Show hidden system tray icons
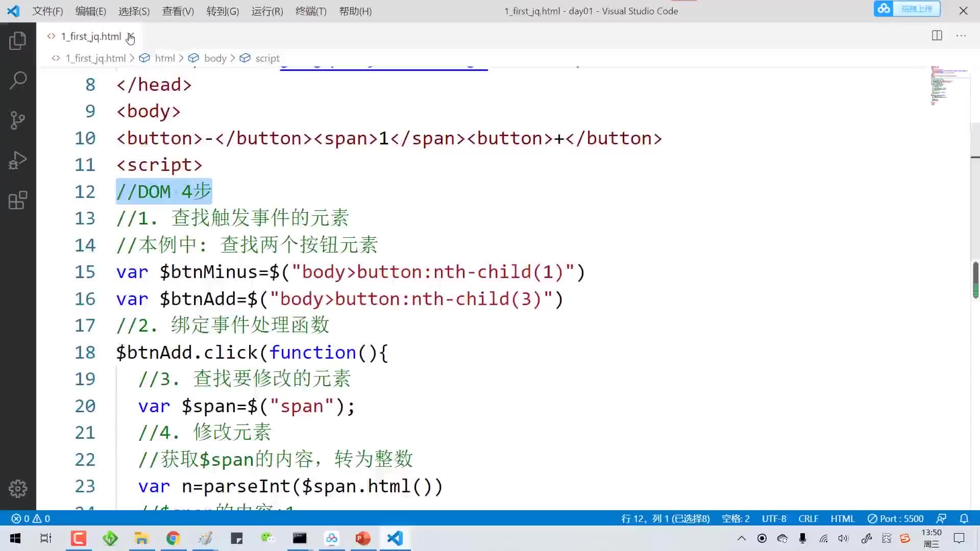 tap(742, 538)
